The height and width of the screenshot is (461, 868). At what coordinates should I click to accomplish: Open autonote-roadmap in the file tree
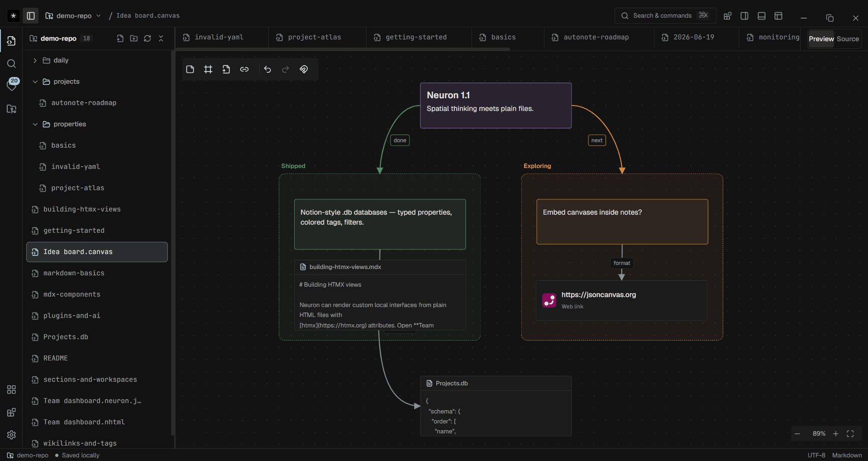pyautogui.click(x=97, y=103)
